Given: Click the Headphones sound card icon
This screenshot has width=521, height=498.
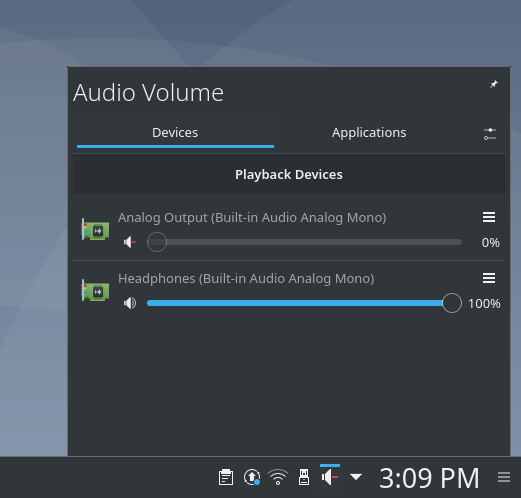Looking at the screenshot, I should point(95,291).
